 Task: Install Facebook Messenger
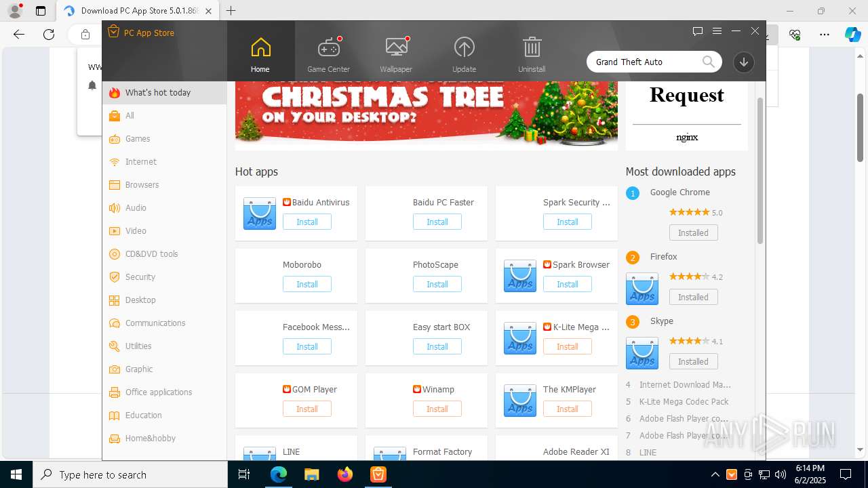307,347
